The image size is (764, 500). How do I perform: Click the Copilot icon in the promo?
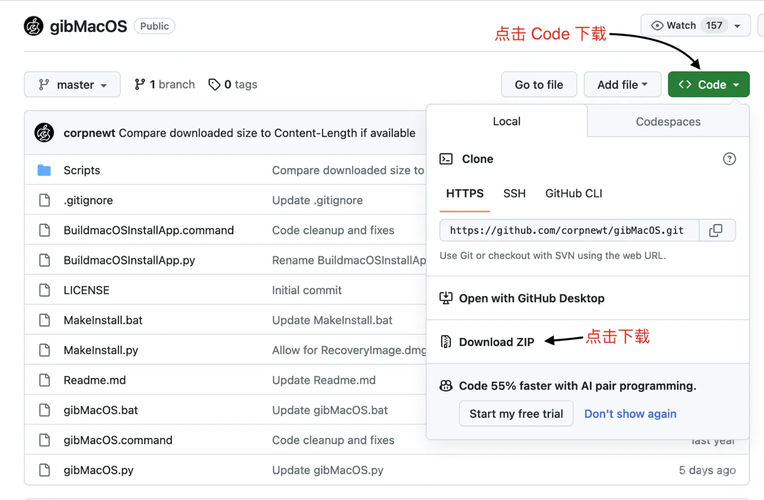(x=446, y=385)
